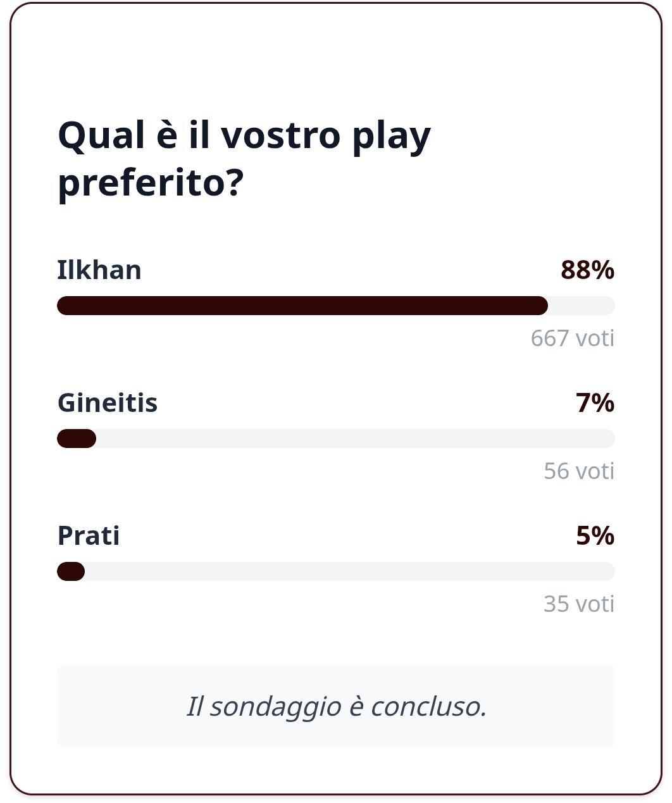Click the unfilled end of Ilkhan's bar
Image resolution: width=672 pixels, height=803 pixels.
pos(581,306)
